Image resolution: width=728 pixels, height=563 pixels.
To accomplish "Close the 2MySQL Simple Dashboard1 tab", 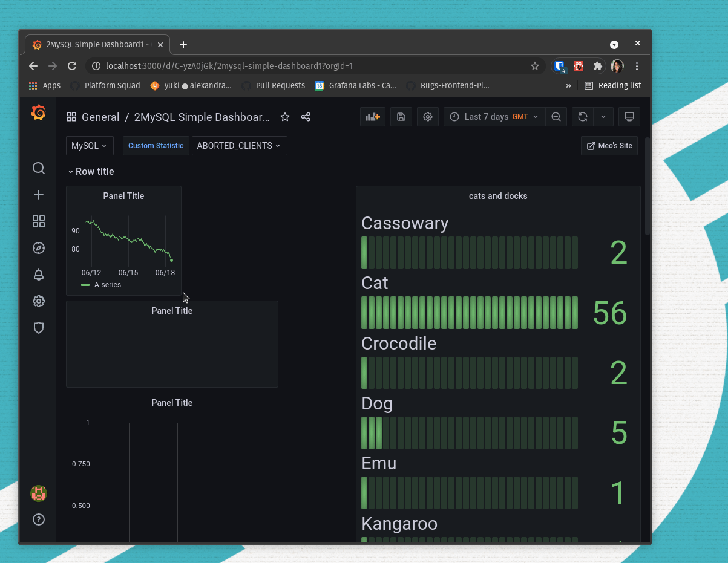I will tap(160, 45).
